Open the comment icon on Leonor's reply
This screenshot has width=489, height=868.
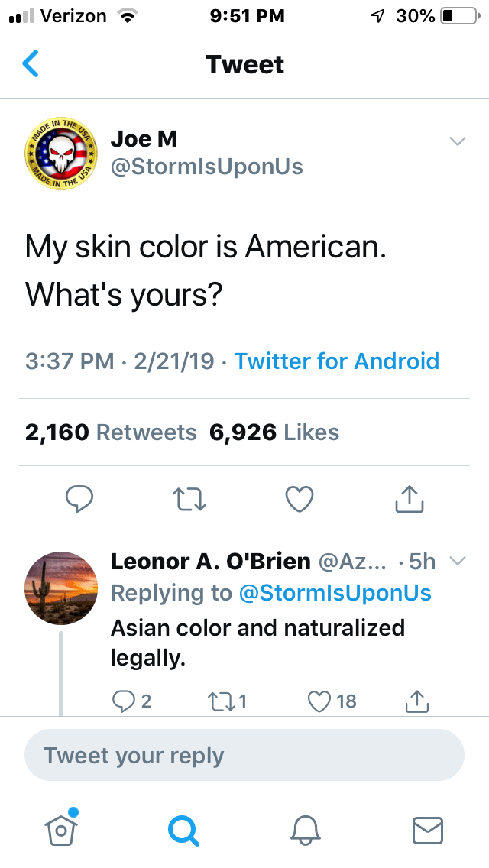pyautogui.click(x=121, y=700)
